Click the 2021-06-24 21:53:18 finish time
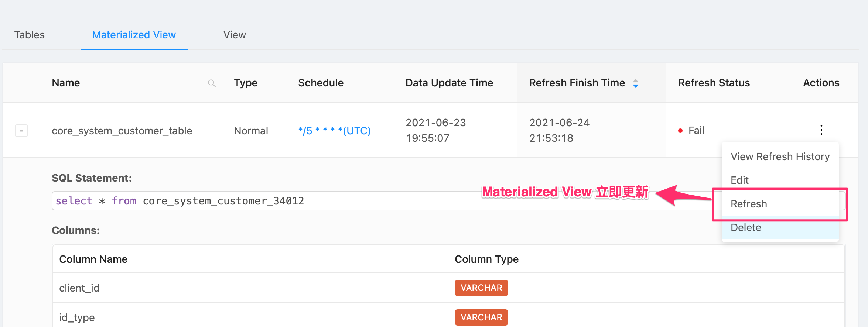This screenshot has width=868, height=327. pos(559,130)
